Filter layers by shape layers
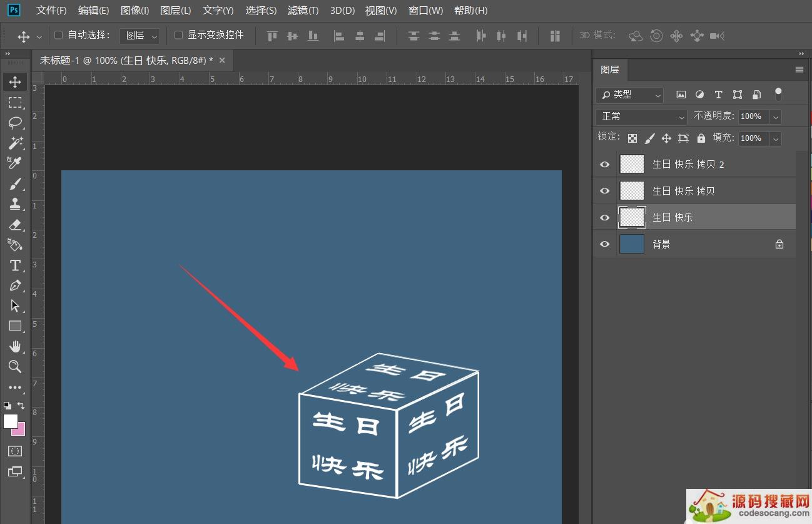 738,95
